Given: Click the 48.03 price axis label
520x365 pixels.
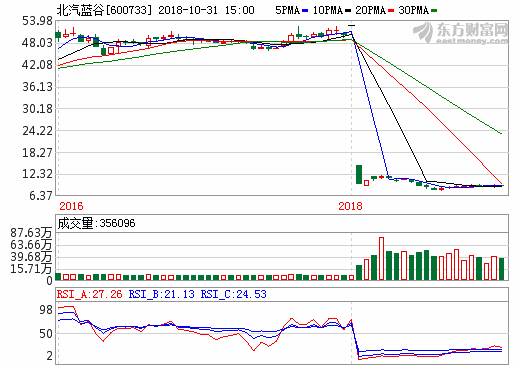Looking at the screenshot, I should pyautogui.click(x=37, y=43).
